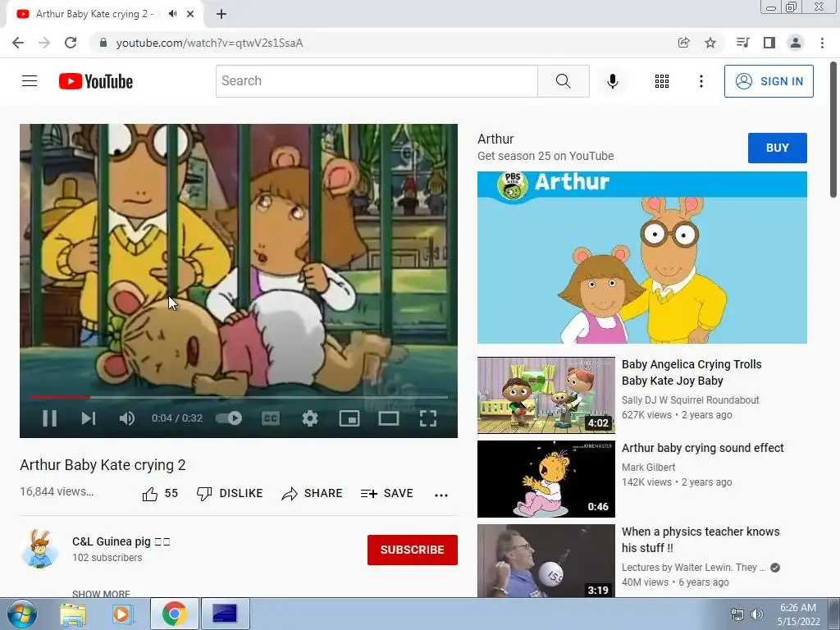Click BUY for Arthur season 25

pos(778,148)
